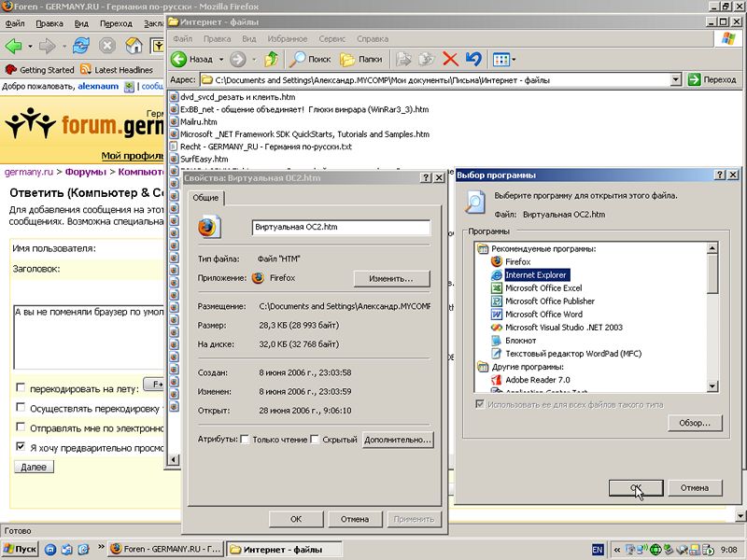Open the Firefox home page icon

[x=134, y=46]
